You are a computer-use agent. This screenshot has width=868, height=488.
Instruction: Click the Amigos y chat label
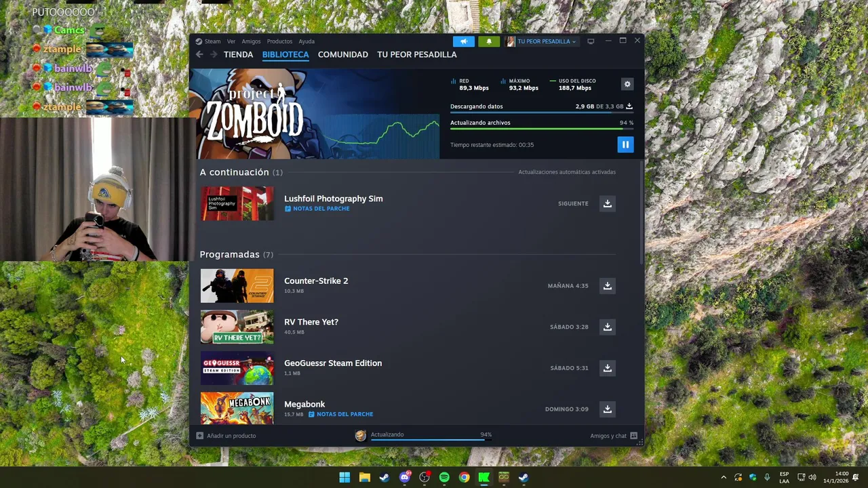click(608, 436)
